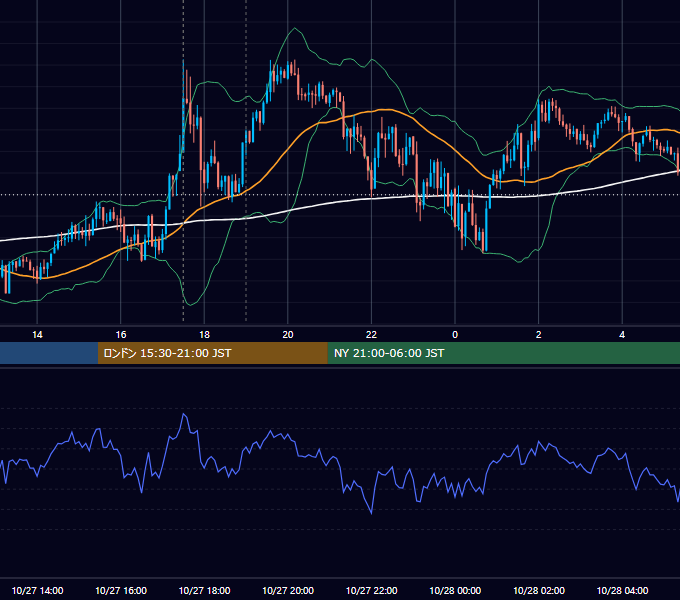Click the 18 hour label on price chart axis
The image size is (680, 600).
point(204,335)
